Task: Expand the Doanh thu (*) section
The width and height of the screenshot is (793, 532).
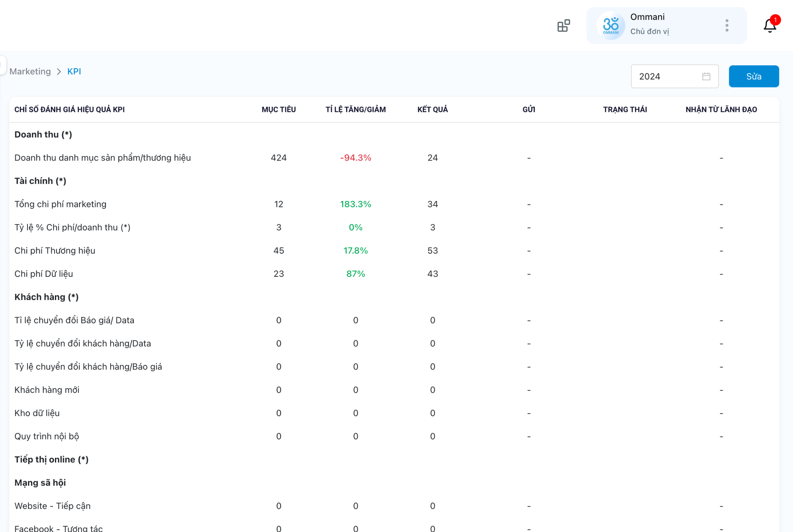Action: pyautogui.click(x=43, y=134)
